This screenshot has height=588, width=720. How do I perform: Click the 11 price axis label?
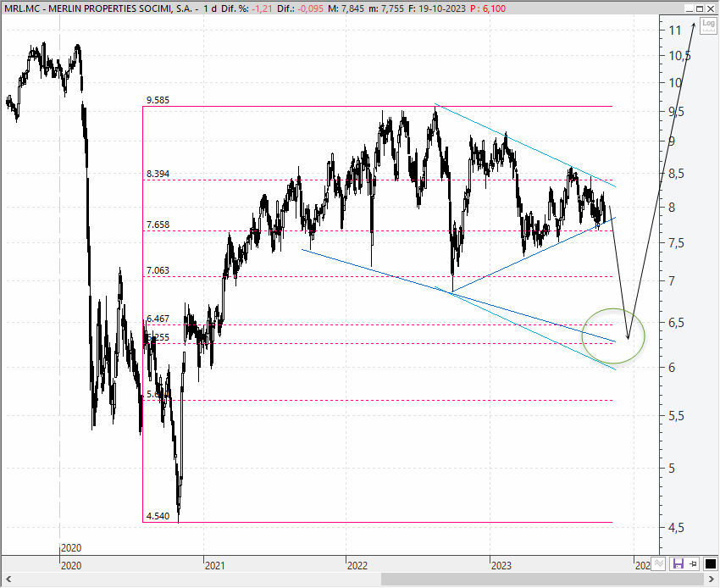coord(674,31)
